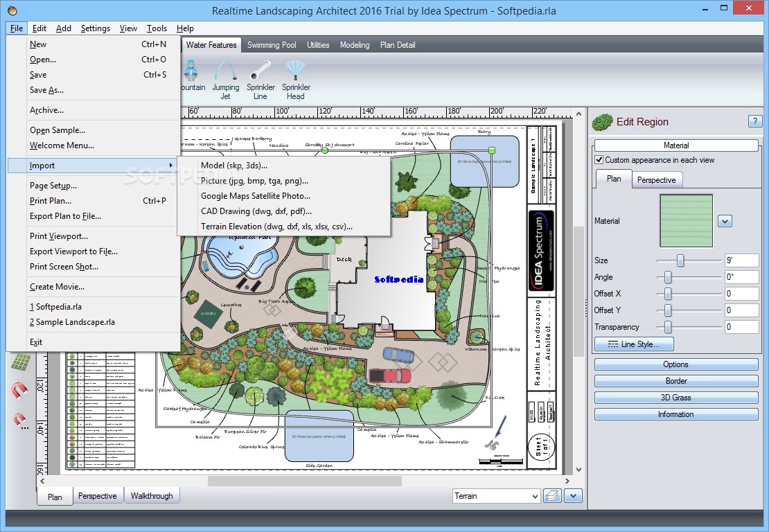Choose Export Plan to File...

pyautogui.click(x=94, y=215)
